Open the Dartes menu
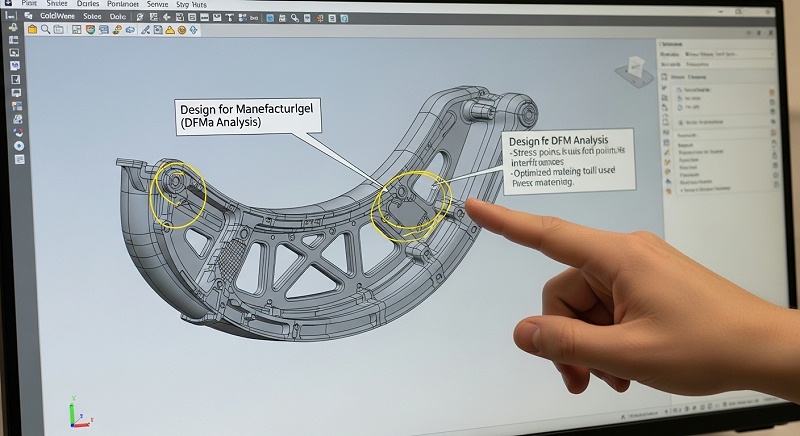 88,4
